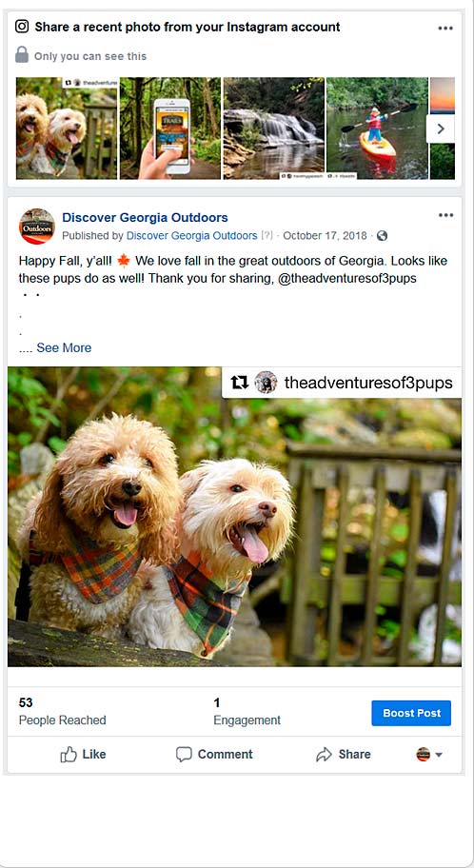Select the two dogs Instagram thumbnail
The width and height of the screenshot is (474, 868).
tap(67, 128)
